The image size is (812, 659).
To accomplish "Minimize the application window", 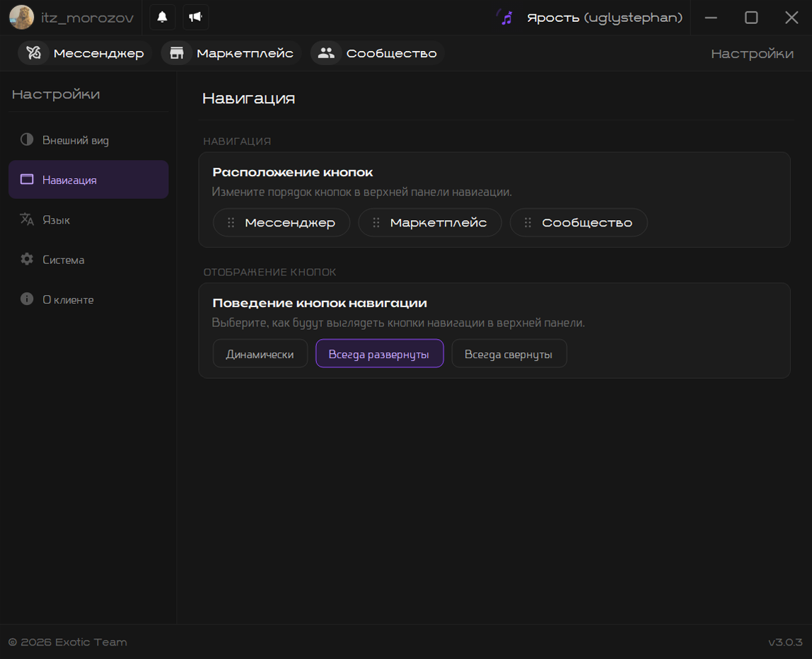I will 711,18.
